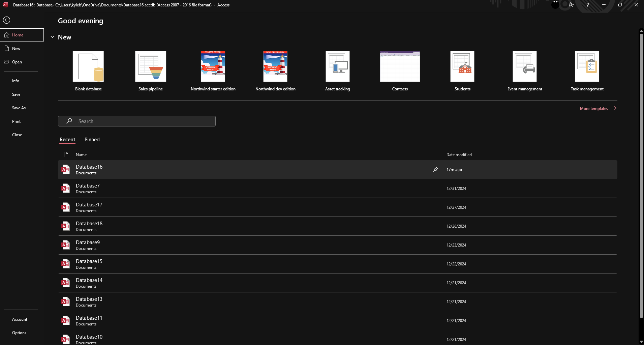644x345 pixels.
Task: Click the search magnifier icon
Action: tap(69, 121)
